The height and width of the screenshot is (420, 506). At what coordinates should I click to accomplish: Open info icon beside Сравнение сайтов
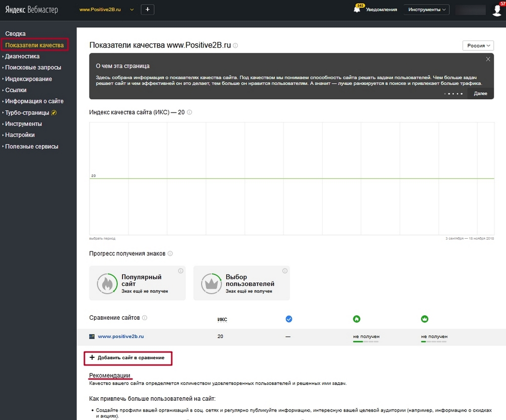145,318
